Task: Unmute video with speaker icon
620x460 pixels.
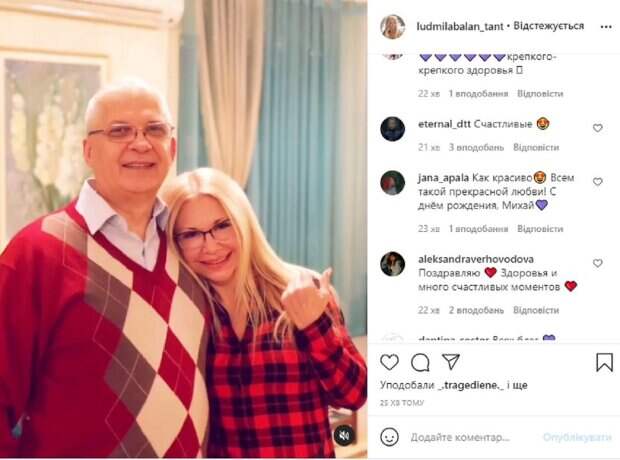Action: click(x=344, y=435)
